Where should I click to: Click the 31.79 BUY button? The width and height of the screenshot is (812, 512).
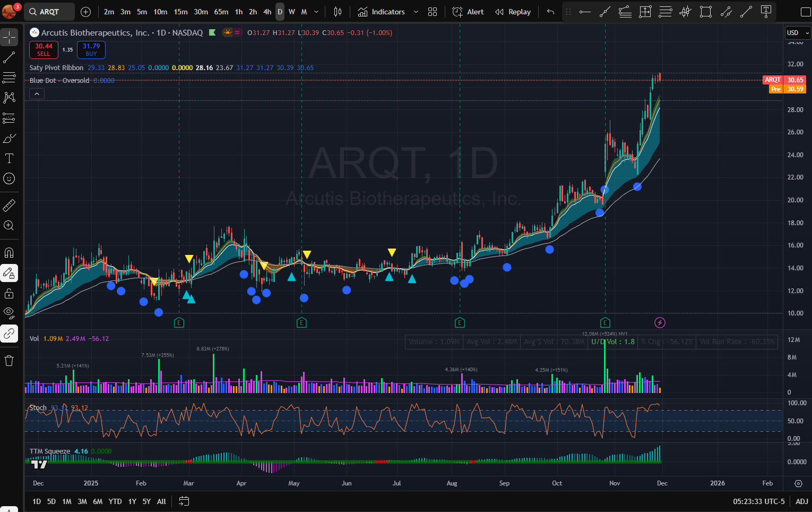click(91, 50)
